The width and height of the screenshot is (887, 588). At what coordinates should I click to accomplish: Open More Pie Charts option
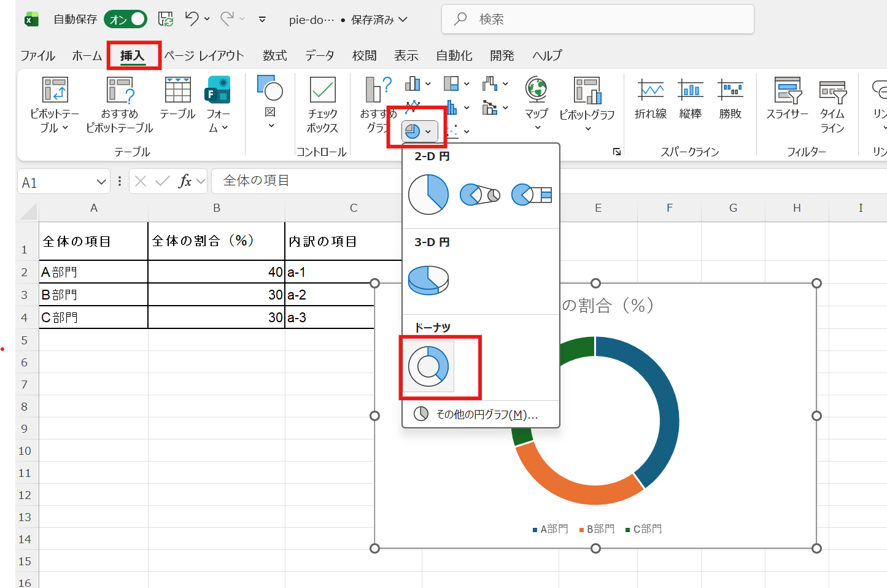point(481,414)
